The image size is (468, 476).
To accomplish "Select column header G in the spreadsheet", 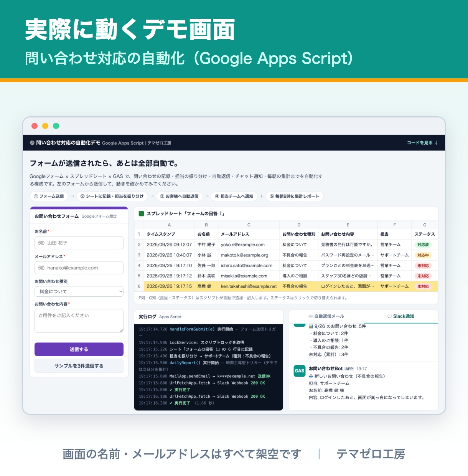I will (x=425, y=225).
